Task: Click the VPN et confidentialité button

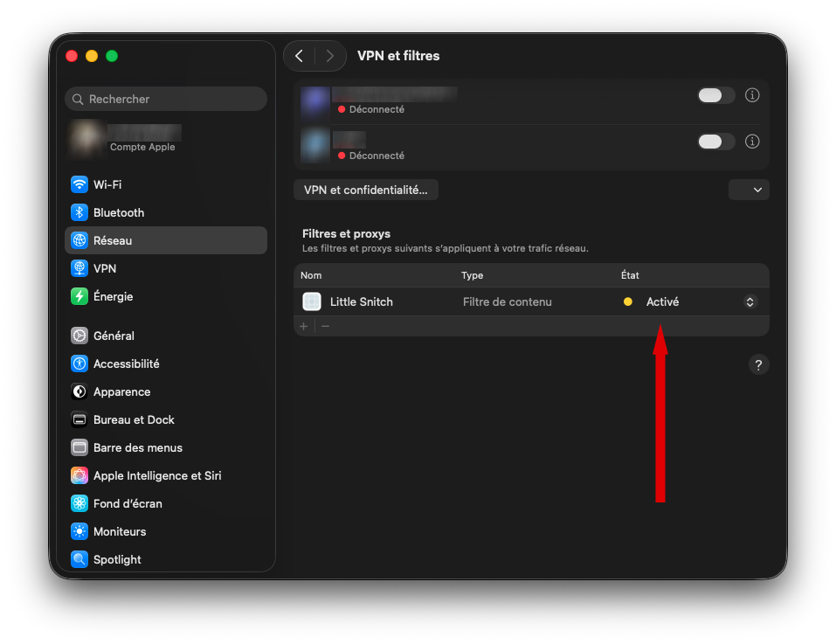Action: click(365, 190)
